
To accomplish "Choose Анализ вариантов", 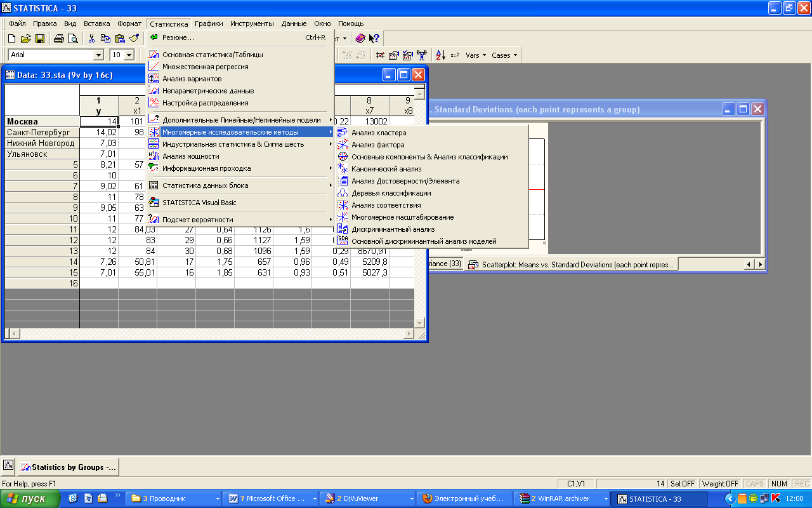I will (240, 79).
